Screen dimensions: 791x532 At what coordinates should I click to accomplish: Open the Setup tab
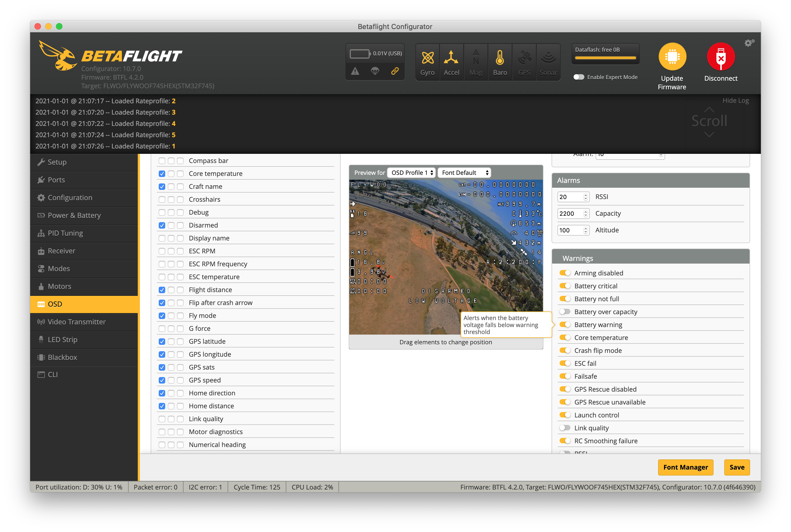[x=84, y=162]
